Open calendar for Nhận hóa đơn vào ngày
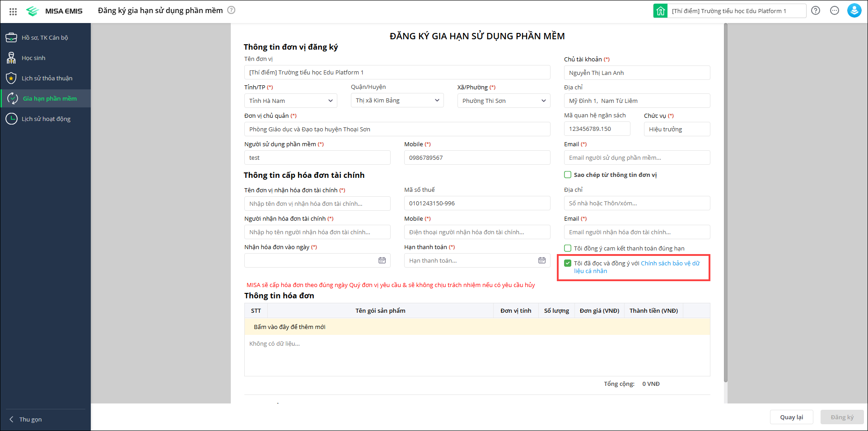 pyautogui.click(x=382, y=260)
